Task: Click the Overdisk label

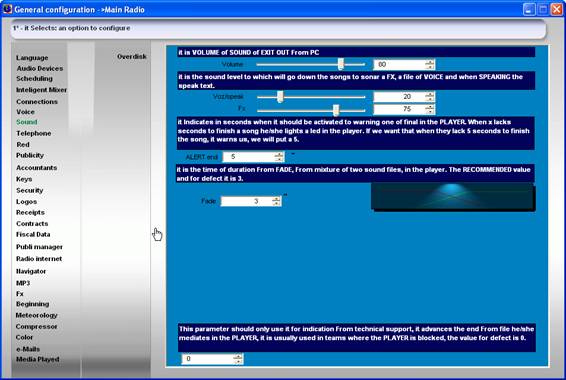Action: click(132, 57)
